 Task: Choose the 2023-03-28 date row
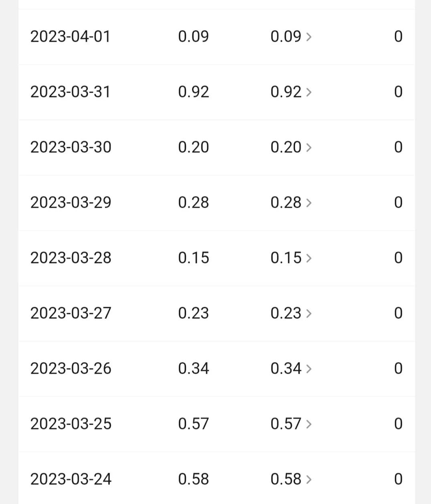point(71,258)
